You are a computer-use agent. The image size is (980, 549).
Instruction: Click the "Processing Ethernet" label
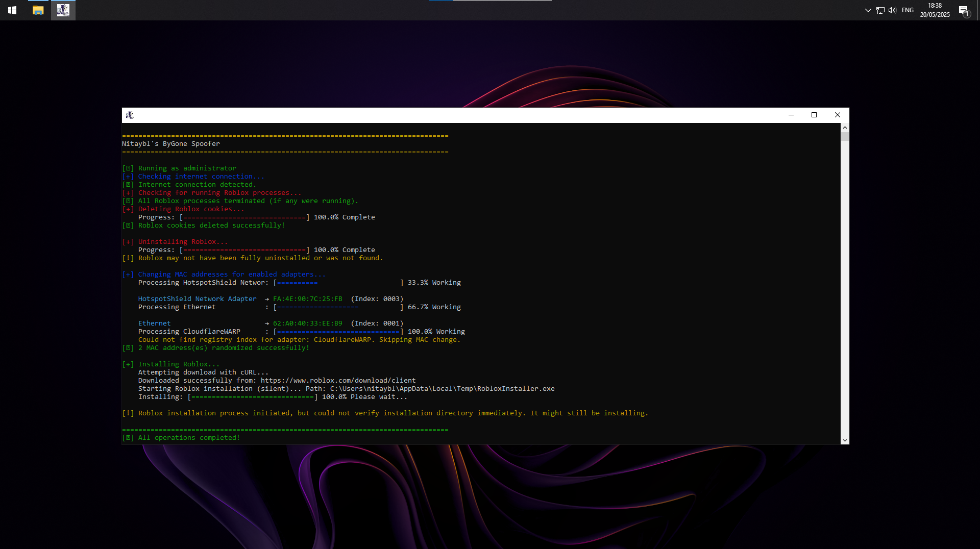pos(177,307)
